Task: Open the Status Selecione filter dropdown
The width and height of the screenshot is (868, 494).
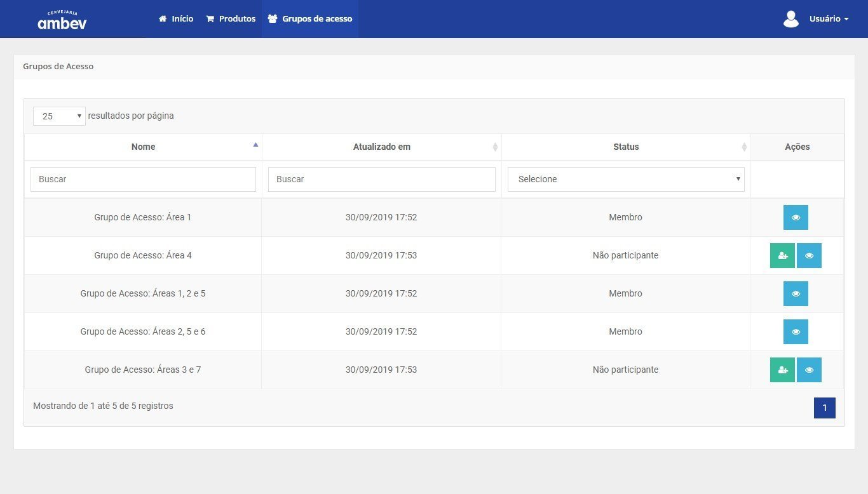Action: [x=625, y=180]
